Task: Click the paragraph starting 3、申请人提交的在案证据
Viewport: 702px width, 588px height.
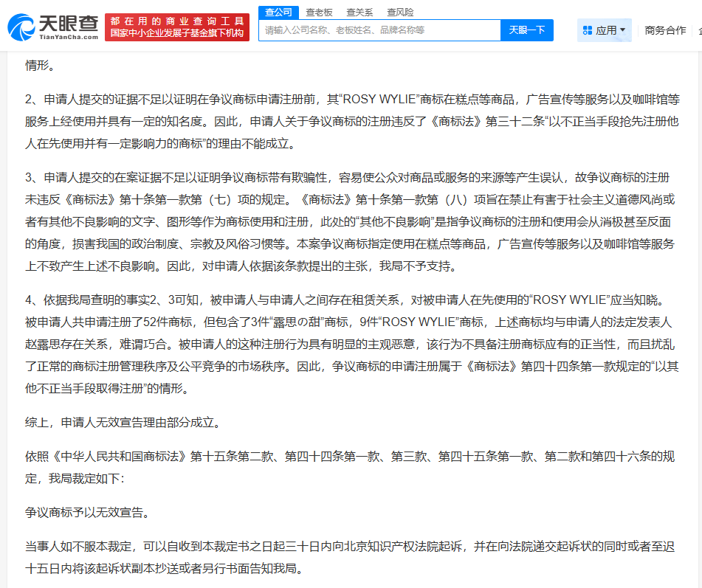Action: coord(350,221)
